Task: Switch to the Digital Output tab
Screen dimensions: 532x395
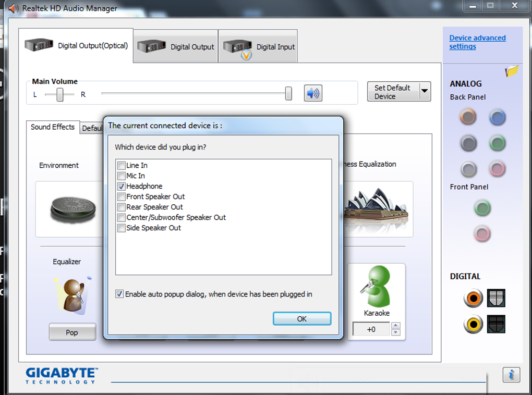Action: click(175, 46)
